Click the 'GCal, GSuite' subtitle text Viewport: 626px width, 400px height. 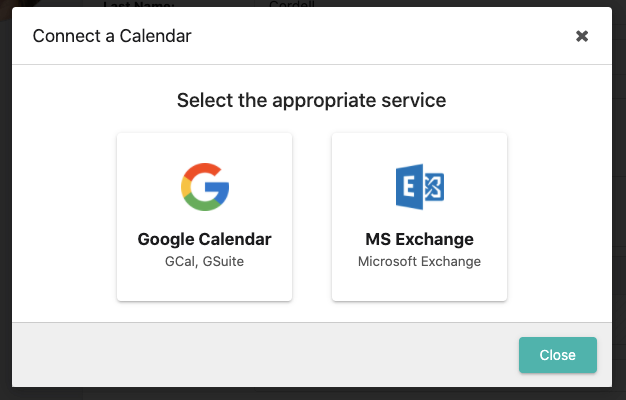(x=204, y=261)
